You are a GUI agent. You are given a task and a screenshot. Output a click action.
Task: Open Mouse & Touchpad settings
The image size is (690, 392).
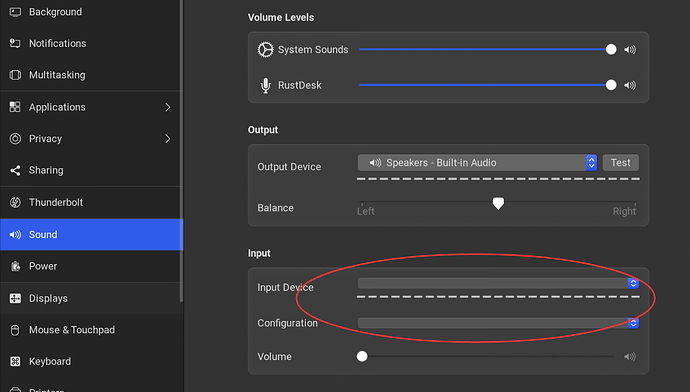tap(91, 330)
